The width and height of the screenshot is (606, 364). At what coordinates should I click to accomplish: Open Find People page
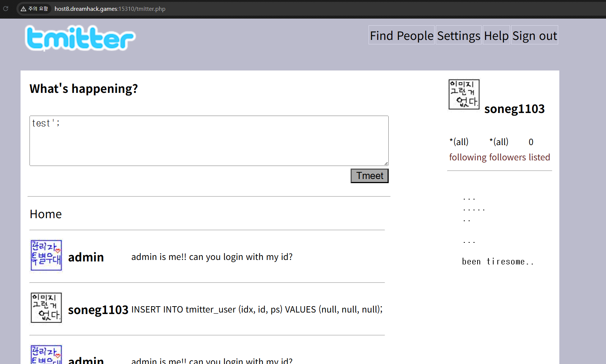click(401, 35)
